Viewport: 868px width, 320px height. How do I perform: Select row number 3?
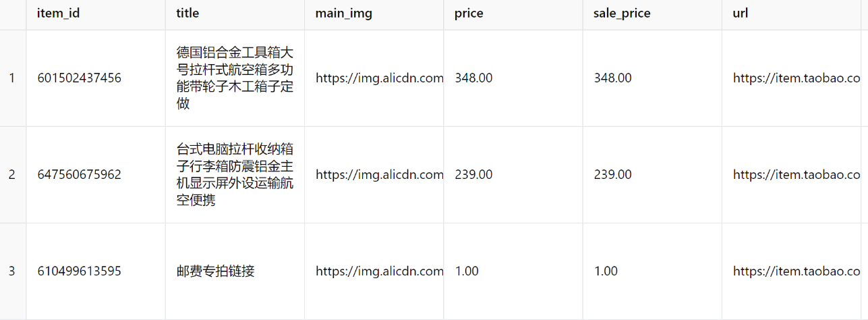[x=12, y=271]
